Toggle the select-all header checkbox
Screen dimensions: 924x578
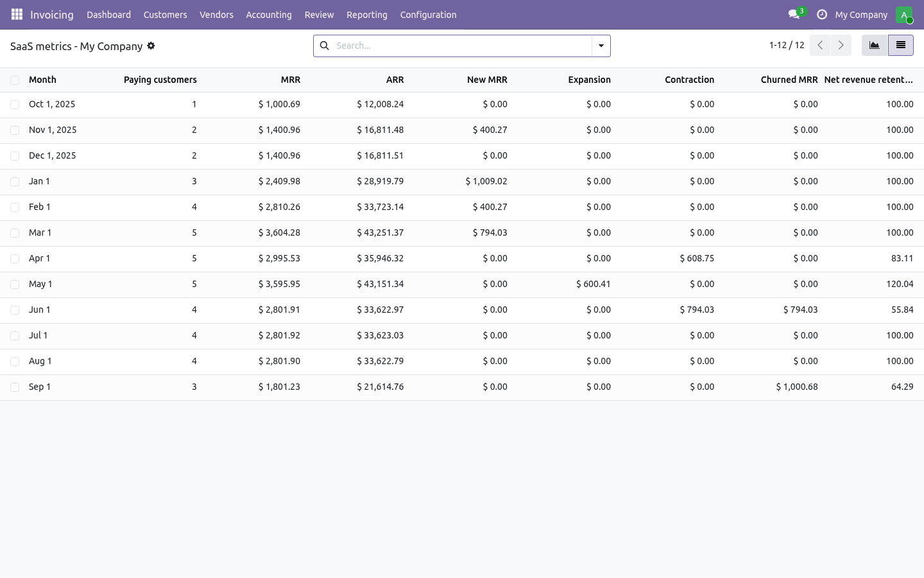(15, 80)
